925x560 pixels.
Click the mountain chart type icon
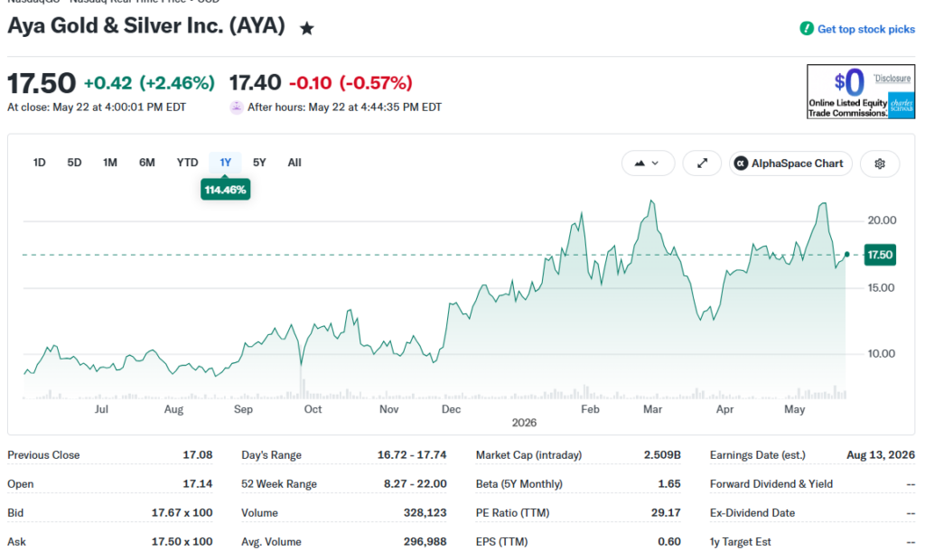[640, 163]
